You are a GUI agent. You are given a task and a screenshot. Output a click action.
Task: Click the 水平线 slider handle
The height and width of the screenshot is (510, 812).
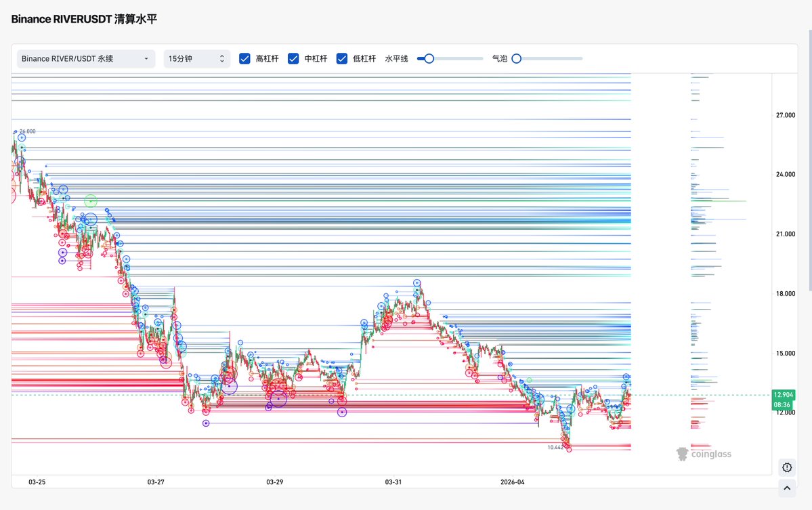point(429,59)
